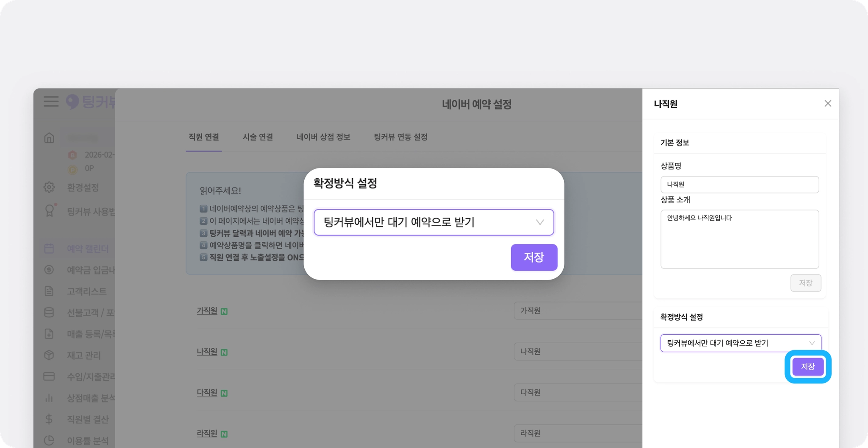Click 저장 in the 확정방식 설정 modal
Screen dimensions: 868x448
point(534,257)
